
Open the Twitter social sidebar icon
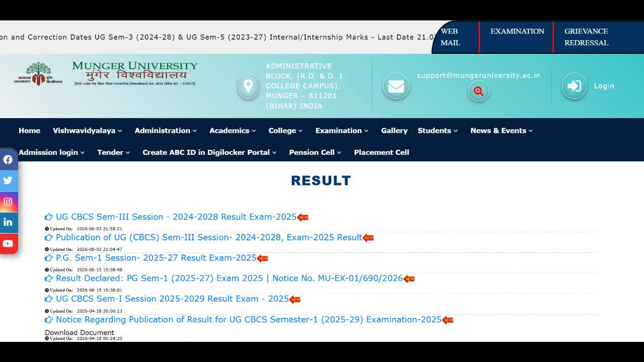(x=9, y=180)
